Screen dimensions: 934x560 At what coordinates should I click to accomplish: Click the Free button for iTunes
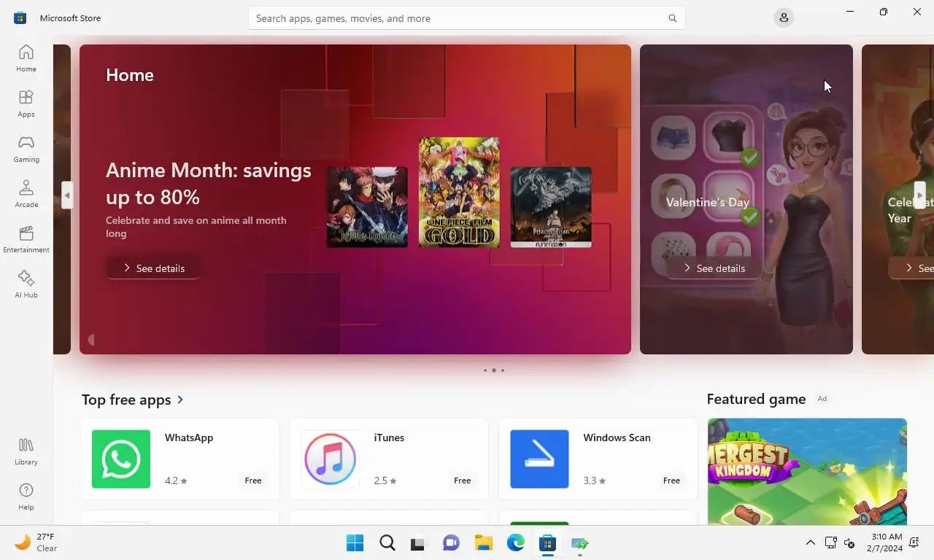click(462, 481)
